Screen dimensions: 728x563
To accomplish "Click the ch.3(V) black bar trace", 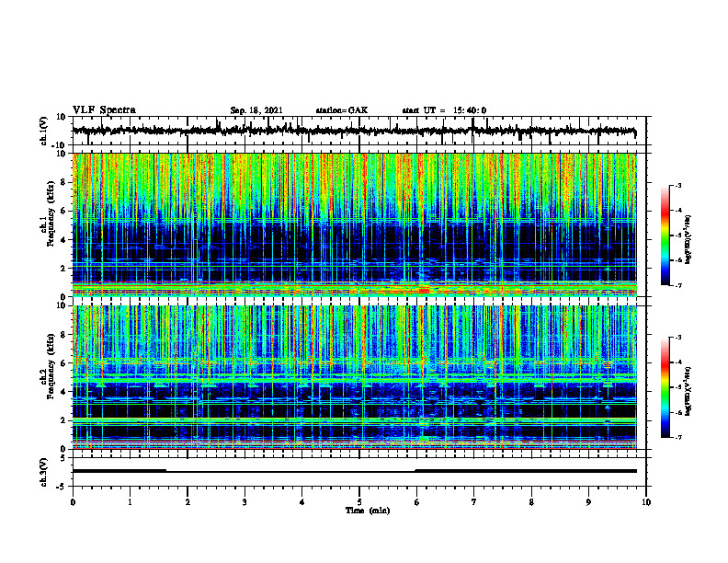I will pos(355,471).
